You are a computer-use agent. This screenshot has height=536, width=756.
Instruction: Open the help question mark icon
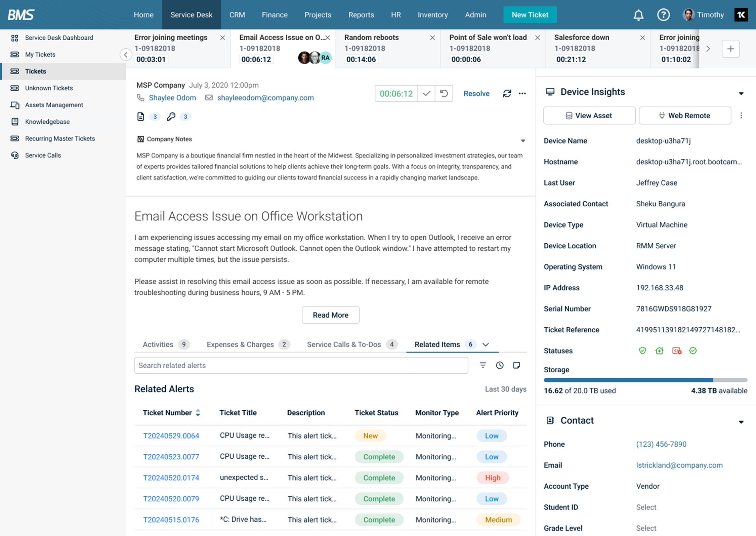point(663,15)
